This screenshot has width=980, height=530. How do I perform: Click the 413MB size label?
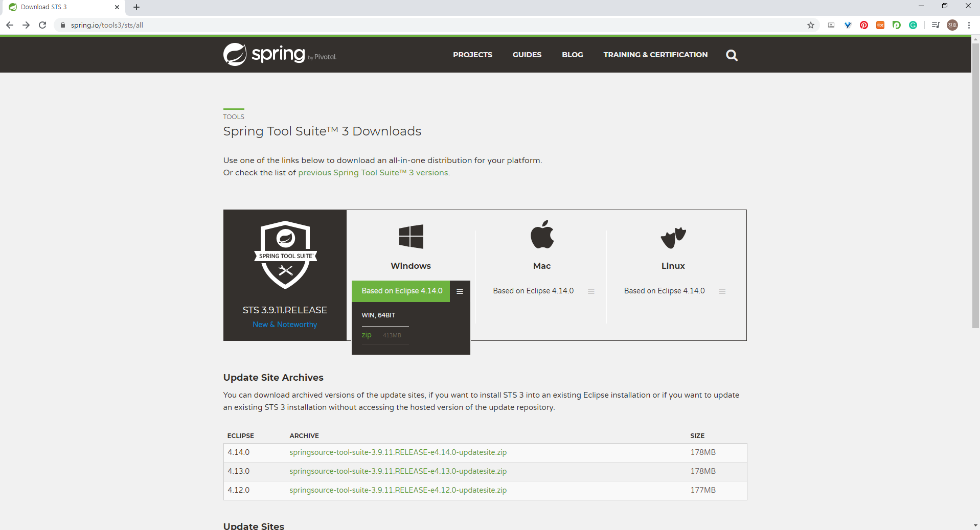(392, 335)
